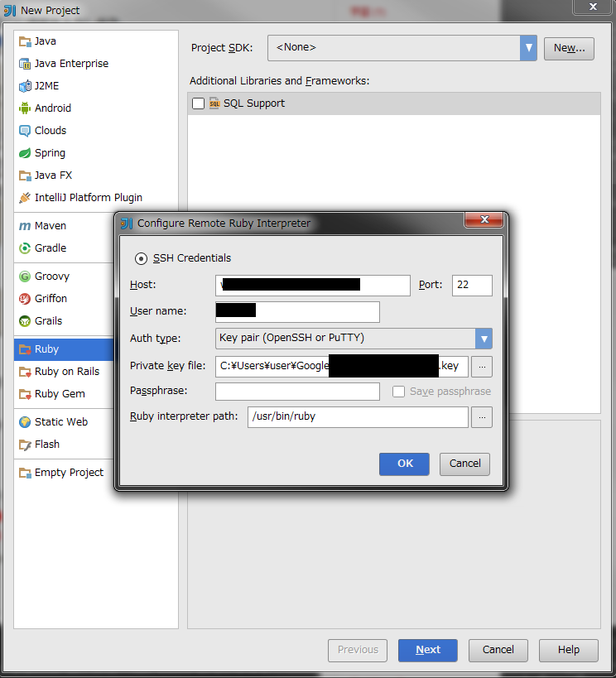The width and height of the screenshot is (616, 678).
Task: Select the Clouds list label
Action: tap(51, 131)
